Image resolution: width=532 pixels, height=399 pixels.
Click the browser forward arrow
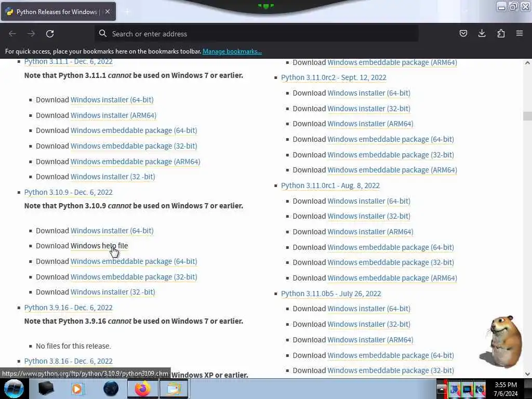pyautogui.click(x=31, y=34)
